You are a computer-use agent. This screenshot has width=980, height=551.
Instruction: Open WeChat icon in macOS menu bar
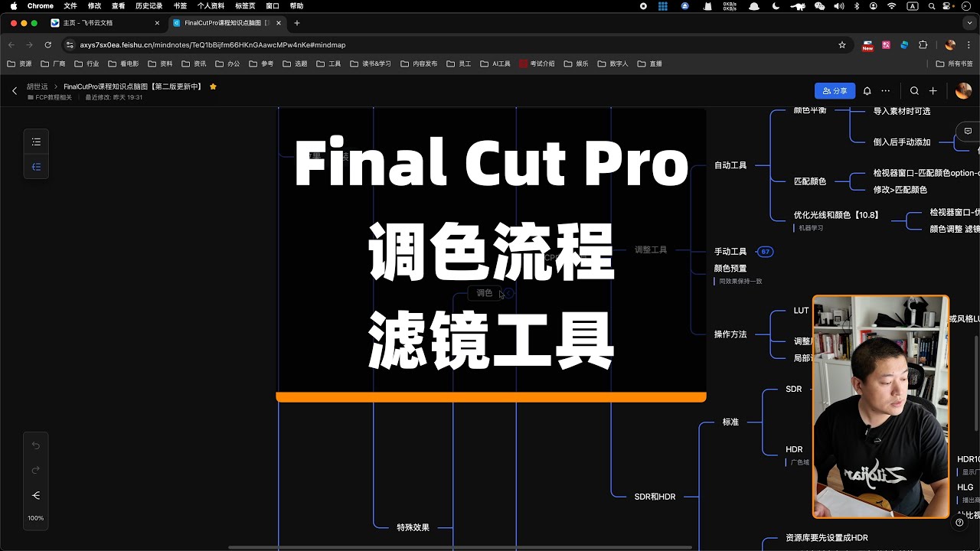[x=820, y=6]
